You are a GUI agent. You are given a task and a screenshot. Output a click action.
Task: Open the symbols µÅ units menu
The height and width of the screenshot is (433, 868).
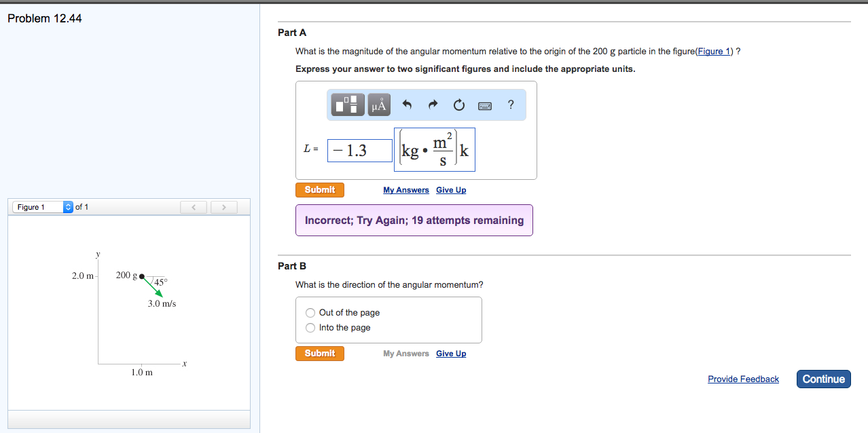[379, 105]
